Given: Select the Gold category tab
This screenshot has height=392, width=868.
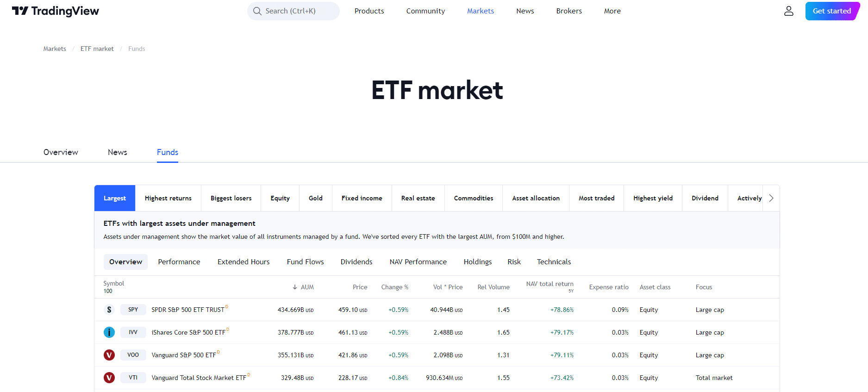Looking at the screenshot, I should (x=316, y=198).
